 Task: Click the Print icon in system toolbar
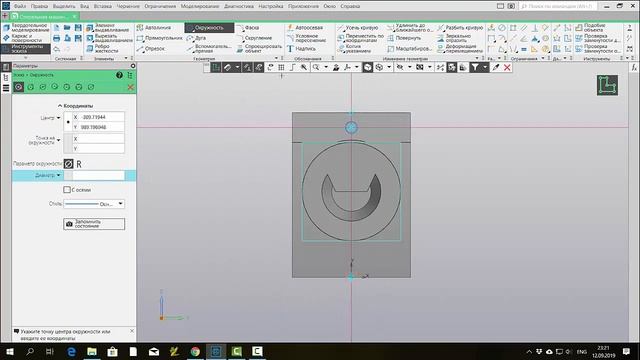click(x=57, y=38)
